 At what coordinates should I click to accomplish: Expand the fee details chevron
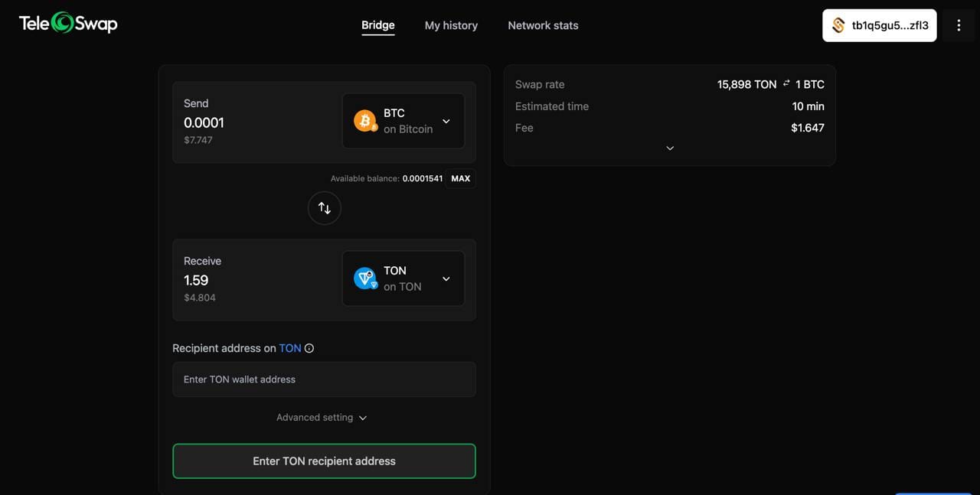coord(670,148)
